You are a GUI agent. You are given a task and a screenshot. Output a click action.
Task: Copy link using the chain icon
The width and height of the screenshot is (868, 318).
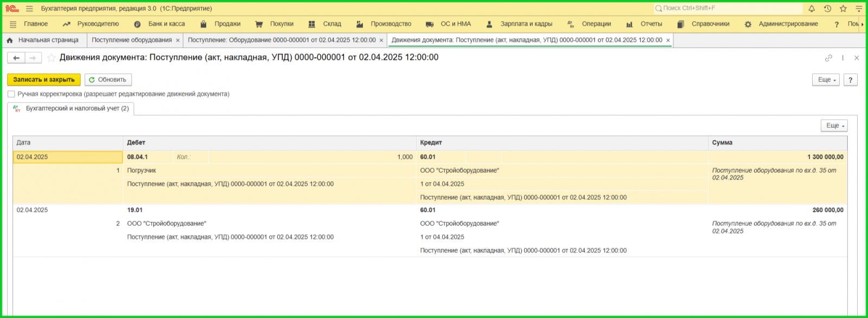[x=828, y=58]
